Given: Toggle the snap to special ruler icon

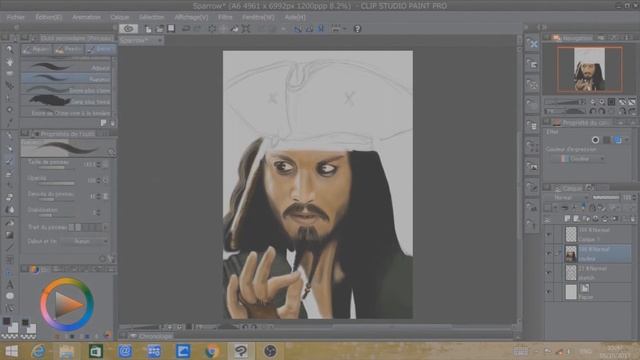Looking at the screenshot, I should (309, 29).
